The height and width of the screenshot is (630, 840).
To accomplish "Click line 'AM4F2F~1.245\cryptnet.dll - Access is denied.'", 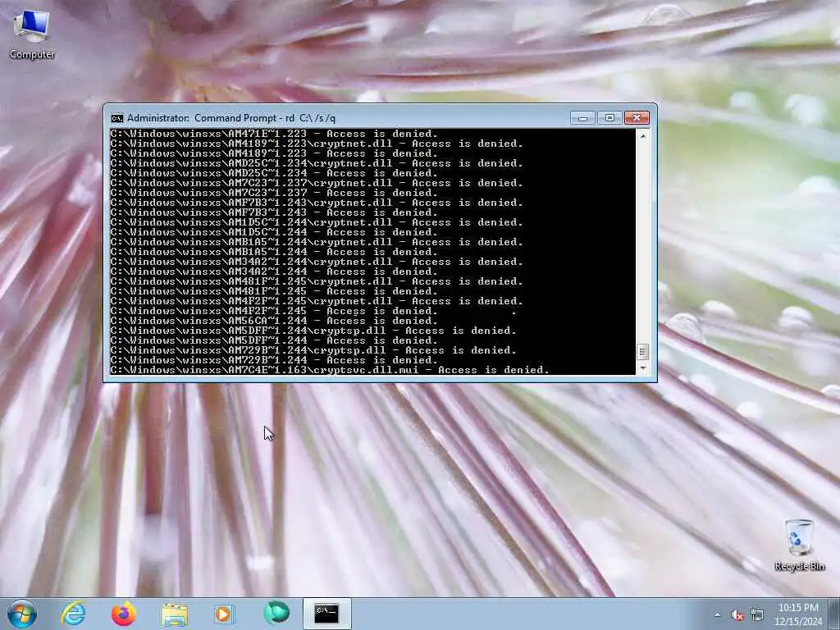I will coord(317,301).
